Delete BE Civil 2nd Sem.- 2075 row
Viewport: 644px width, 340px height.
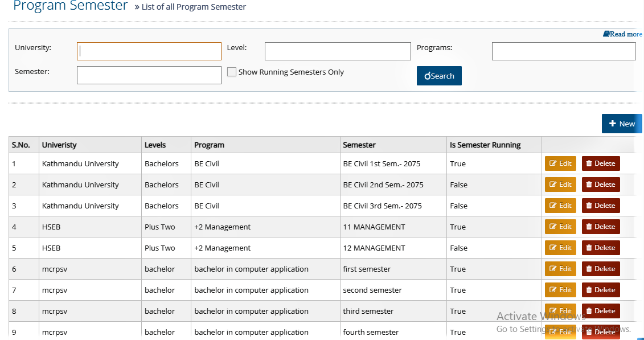click(x=601, y=185)
